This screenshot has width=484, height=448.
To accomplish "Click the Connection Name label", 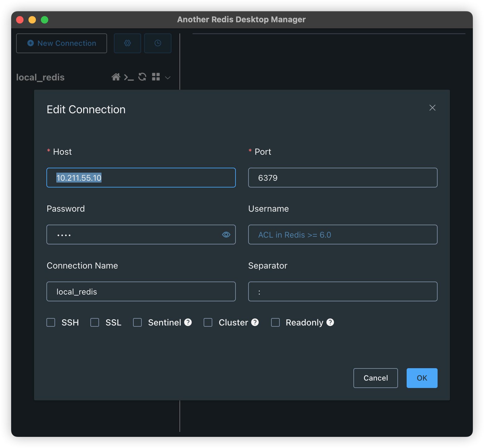I will (82, 265).
